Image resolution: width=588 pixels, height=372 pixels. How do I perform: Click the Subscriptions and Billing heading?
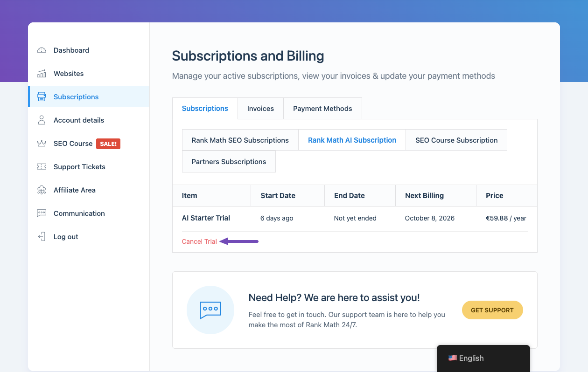tap(248, 56)
